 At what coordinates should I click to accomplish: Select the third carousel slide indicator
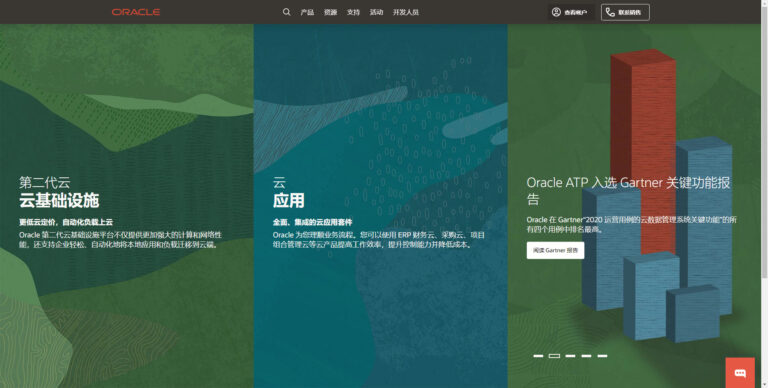tap(571, 356)
